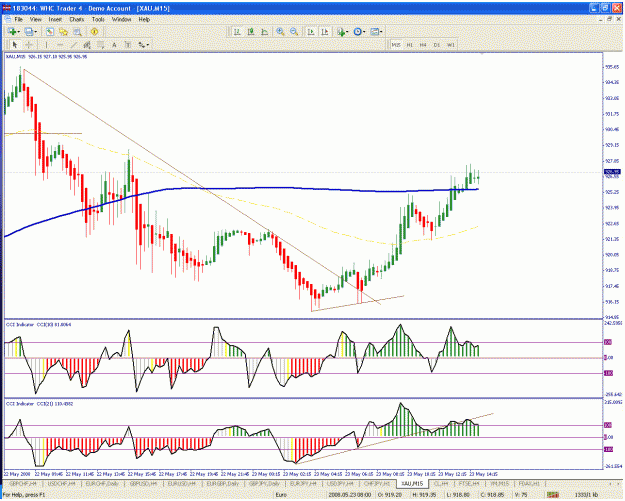Click the Periodicity clock icon
Screen dimensions: 625x501
pyautogui.click(x=357, y=32)
